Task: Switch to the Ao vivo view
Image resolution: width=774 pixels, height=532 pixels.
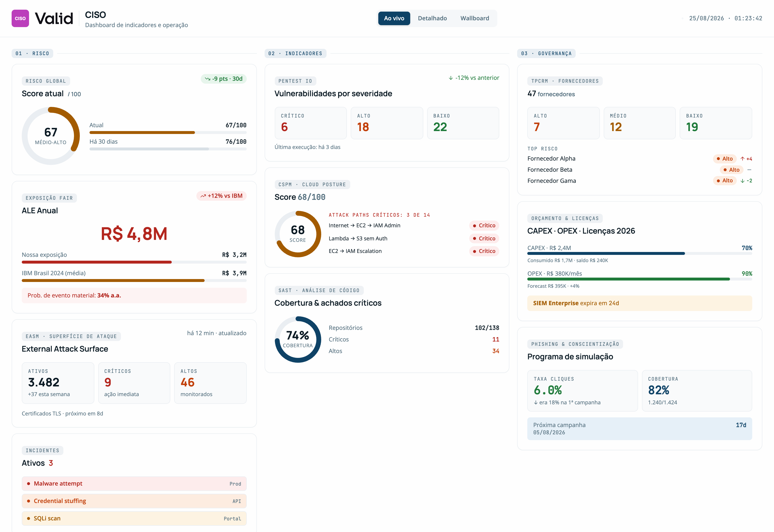Action: pos(394,18)
